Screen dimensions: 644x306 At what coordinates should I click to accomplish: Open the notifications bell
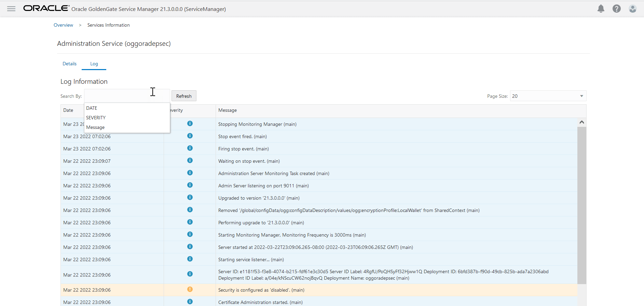[601, 9]
